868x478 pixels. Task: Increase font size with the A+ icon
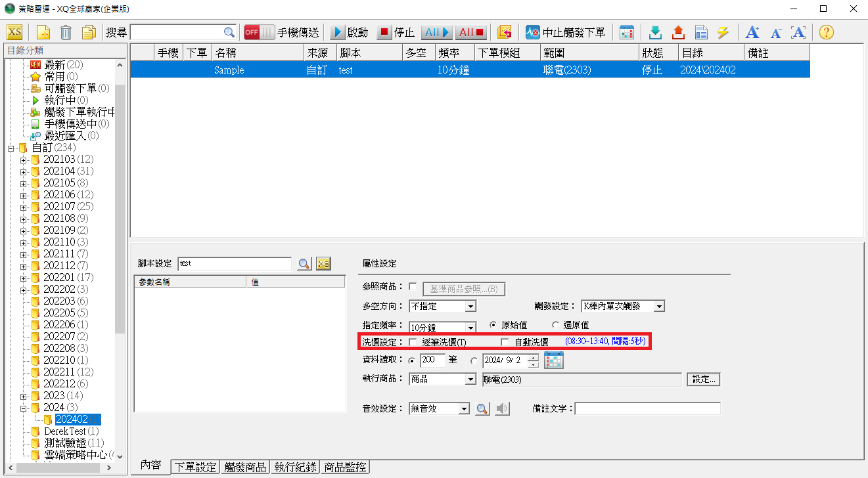tap(753, 32)
